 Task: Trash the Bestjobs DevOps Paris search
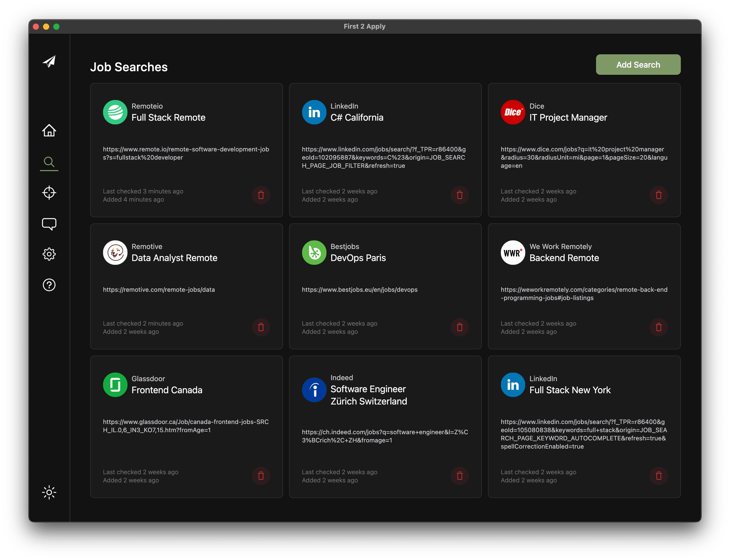point(460,327)
